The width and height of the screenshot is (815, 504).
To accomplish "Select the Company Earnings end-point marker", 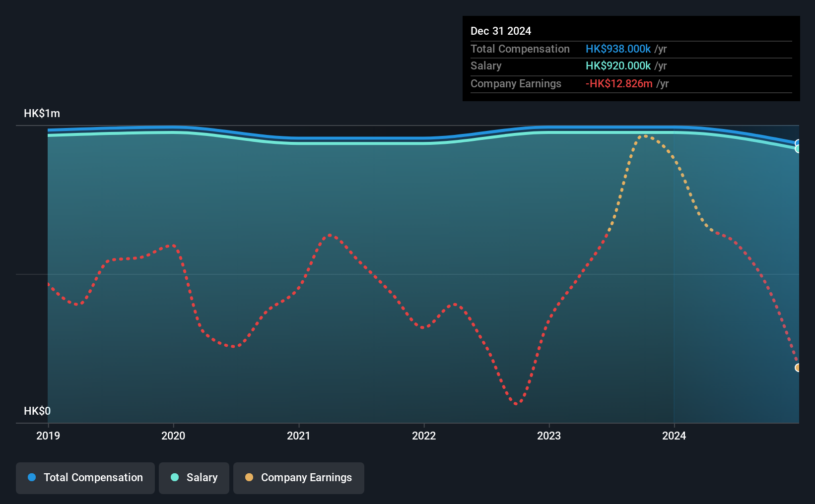I will tap(798, 368).
